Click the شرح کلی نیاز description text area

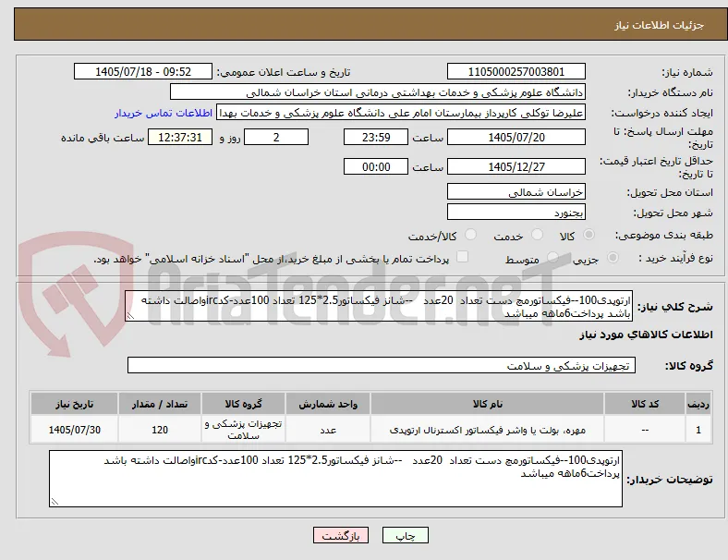pyautogui.click(x=379, y=307)
